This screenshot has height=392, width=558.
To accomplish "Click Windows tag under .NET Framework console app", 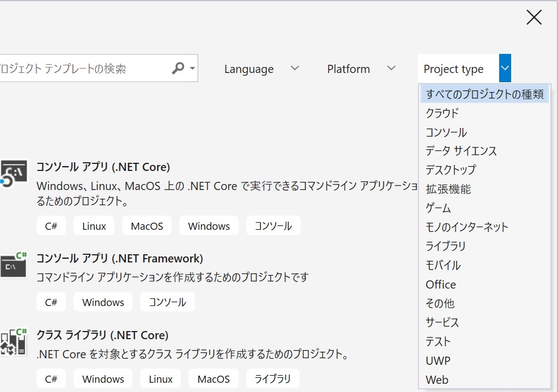I will (x=103, y=302).
